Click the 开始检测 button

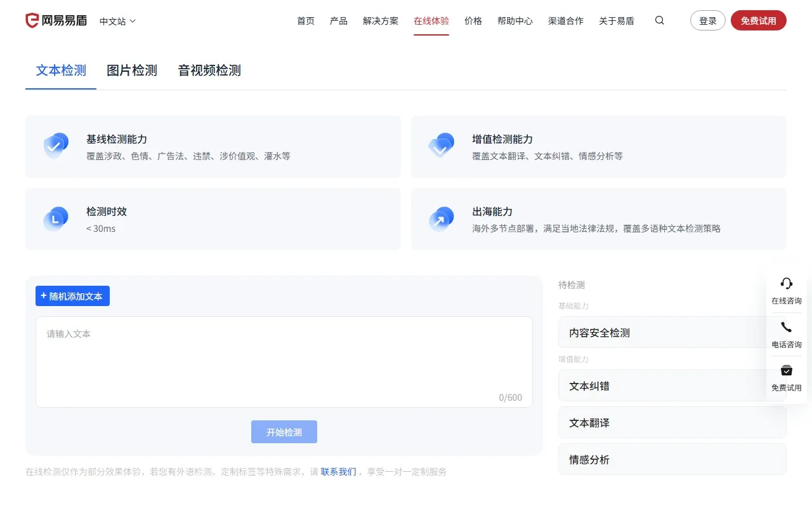(x=284, y=432)
